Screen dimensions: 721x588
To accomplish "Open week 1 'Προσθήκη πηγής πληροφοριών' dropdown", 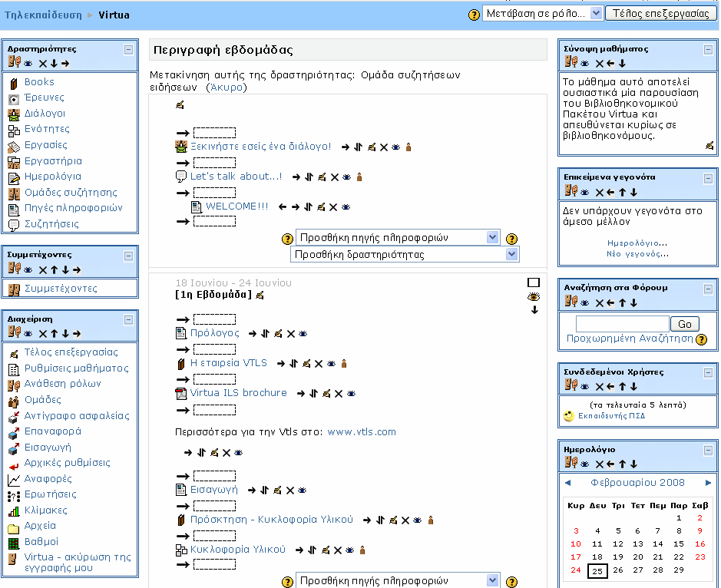I will click(x=398, y=580).
